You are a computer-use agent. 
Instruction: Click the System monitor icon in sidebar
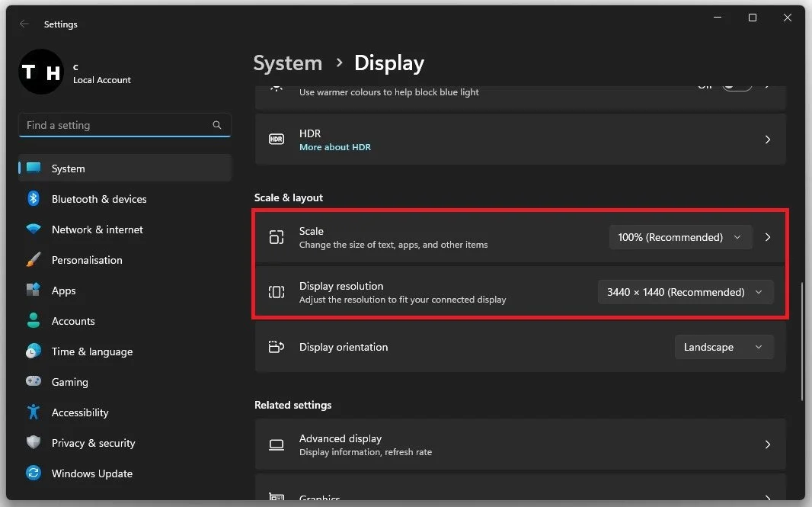34,168
